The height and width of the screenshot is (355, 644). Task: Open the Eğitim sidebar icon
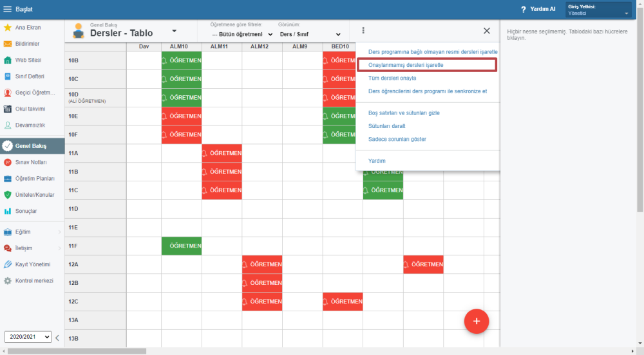(7, 232)
